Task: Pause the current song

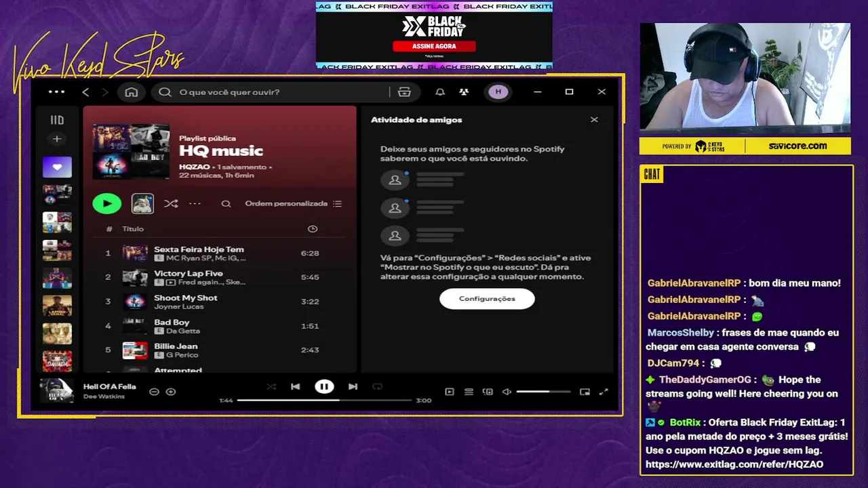Action: click(x=324, y=387)
